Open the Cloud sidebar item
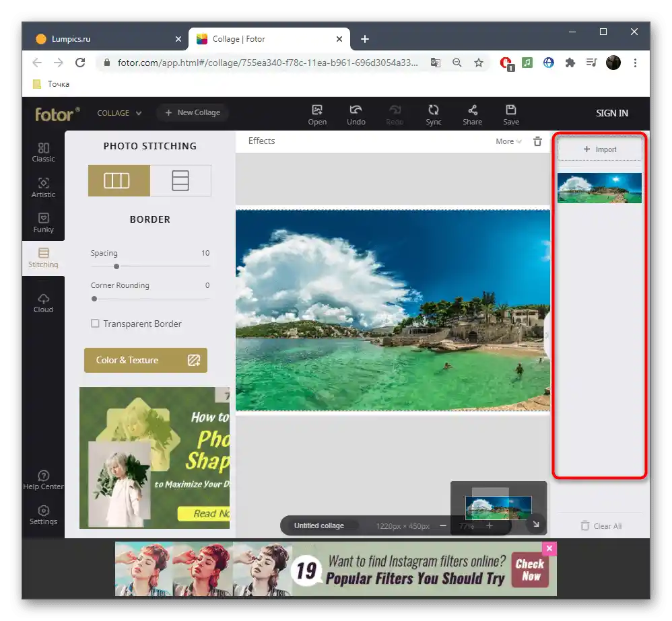Viewport: 672px width, 621px height. [43, 303]
